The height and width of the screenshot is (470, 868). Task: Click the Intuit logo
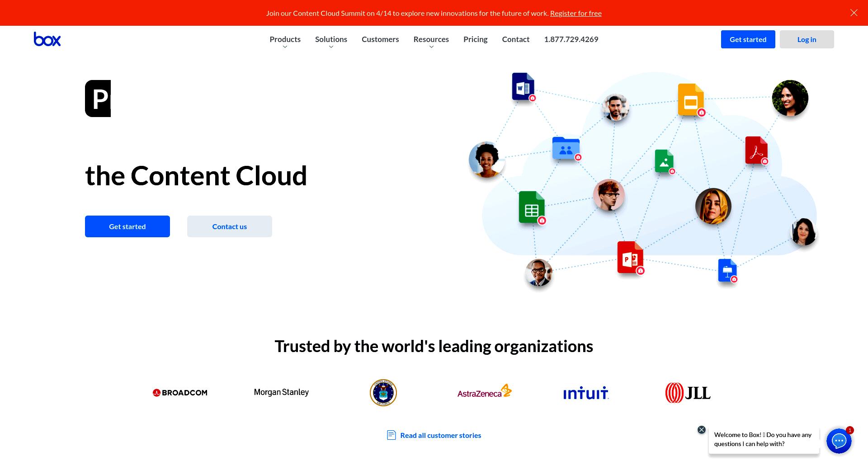click(x=586, y=393)
